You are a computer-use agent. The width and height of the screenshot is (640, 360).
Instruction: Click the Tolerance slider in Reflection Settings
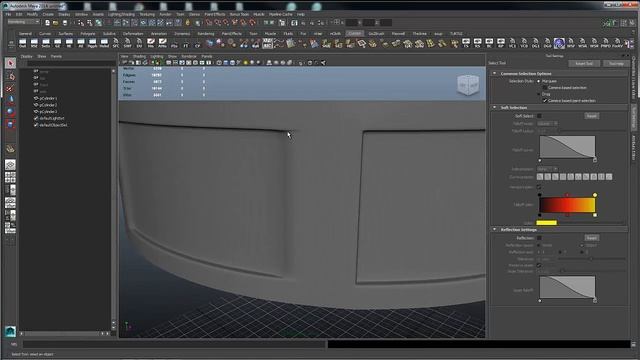click(x=591, y=259)
